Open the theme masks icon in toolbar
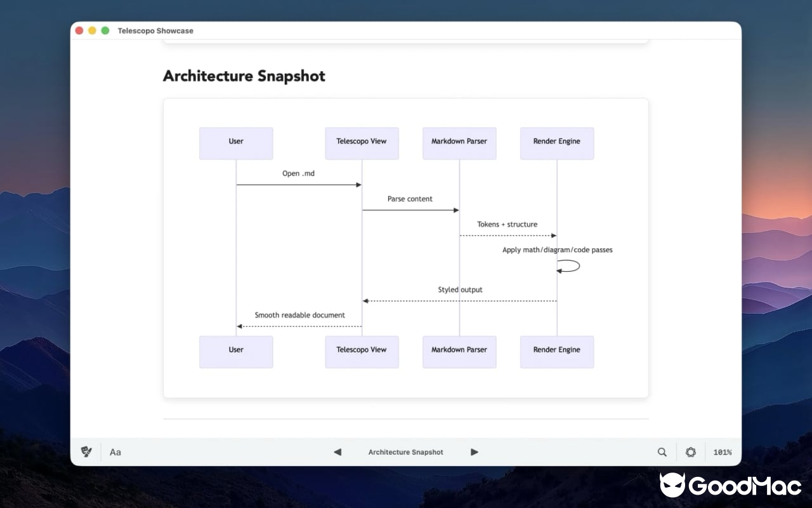812x508 pixels. pyautogui.click(x=86, y=452)
